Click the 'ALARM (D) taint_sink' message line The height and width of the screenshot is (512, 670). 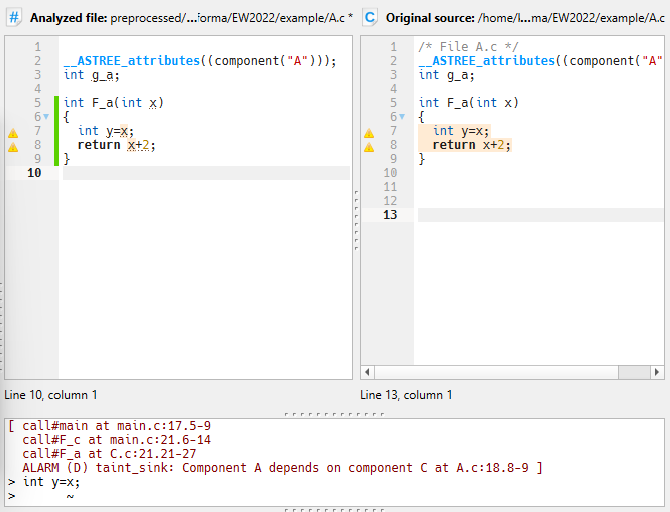pyautogui.click(x=282, y=468)
